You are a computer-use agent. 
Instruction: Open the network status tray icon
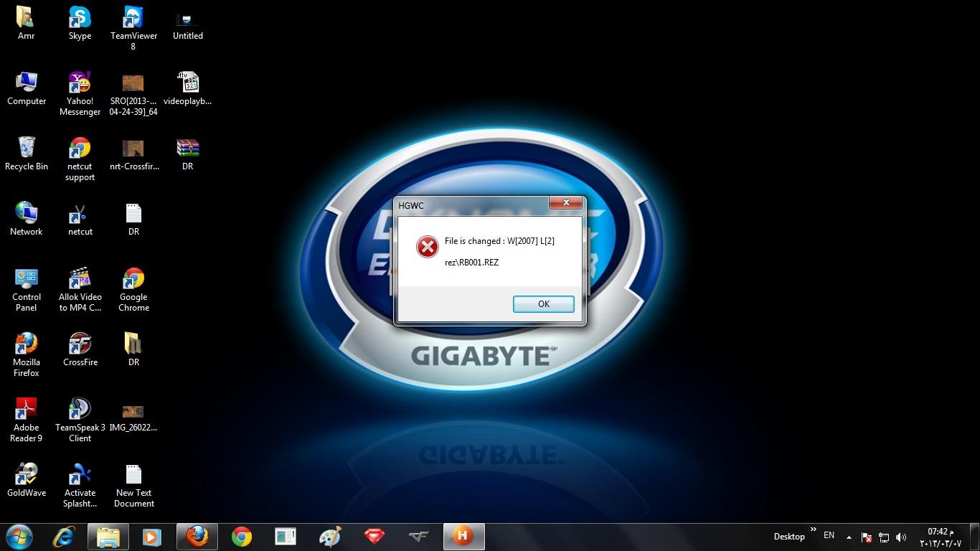pyautogui.click(x=884, y=537)
